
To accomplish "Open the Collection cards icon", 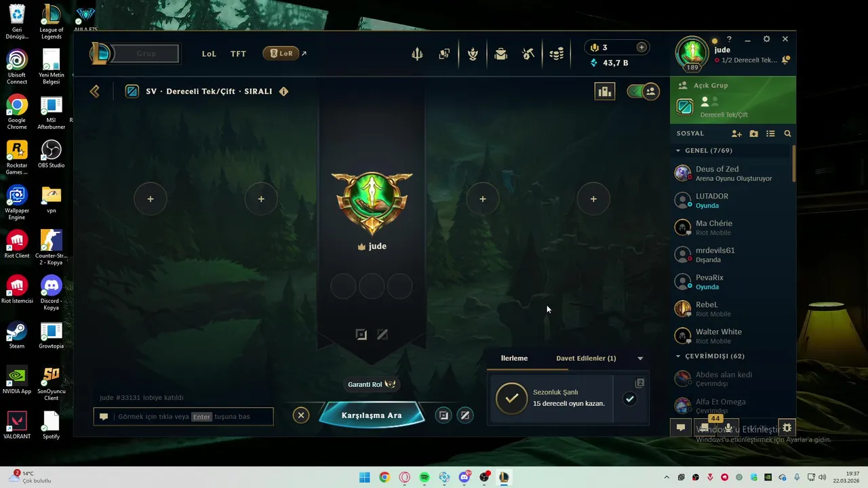I will [x=444, y=54].
